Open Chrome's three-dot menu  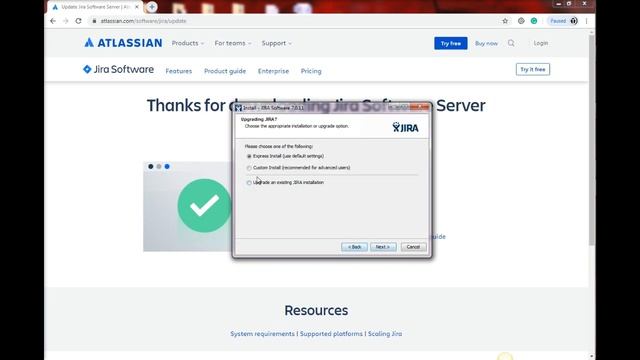coord(587,21)
